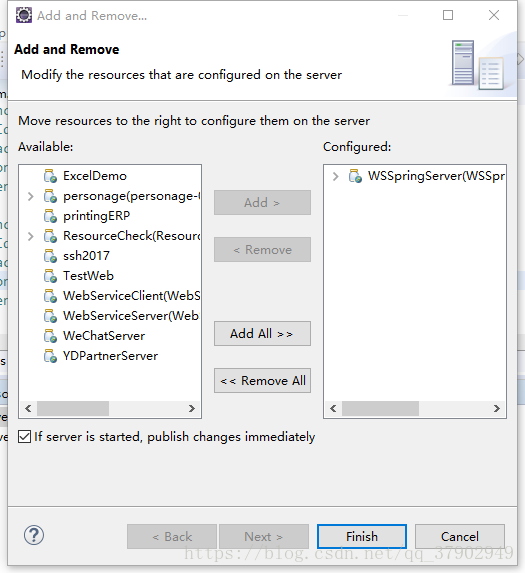
Task: Expand the ResourceCheck tree node
Action: pyautogui.click(x=31, y=236)
